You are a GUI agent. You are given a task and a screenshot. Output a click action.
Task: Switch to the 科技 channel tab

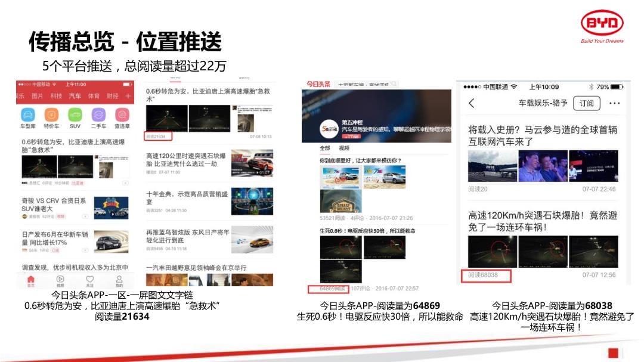click(56, 96)
